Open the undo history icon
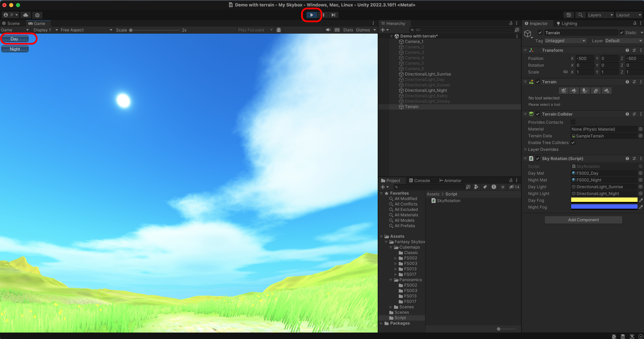 click(x=568, y=15)
